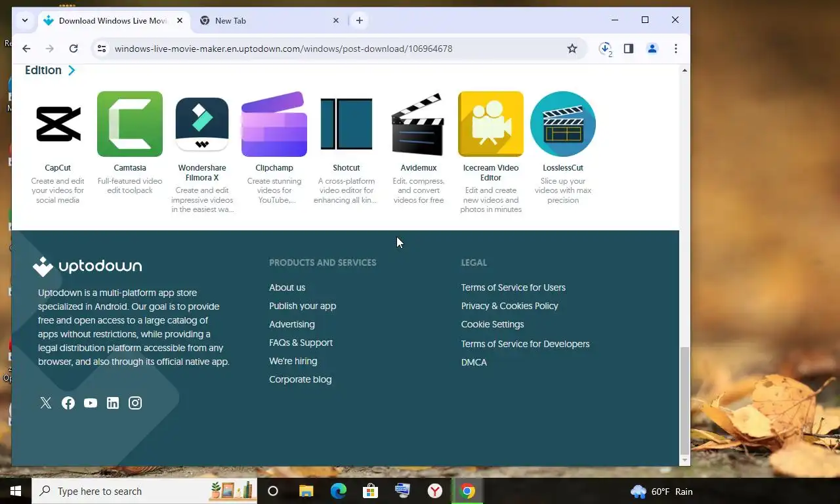Go back to the previous page
Screen dimensions: 840x504
pos(26,49)
